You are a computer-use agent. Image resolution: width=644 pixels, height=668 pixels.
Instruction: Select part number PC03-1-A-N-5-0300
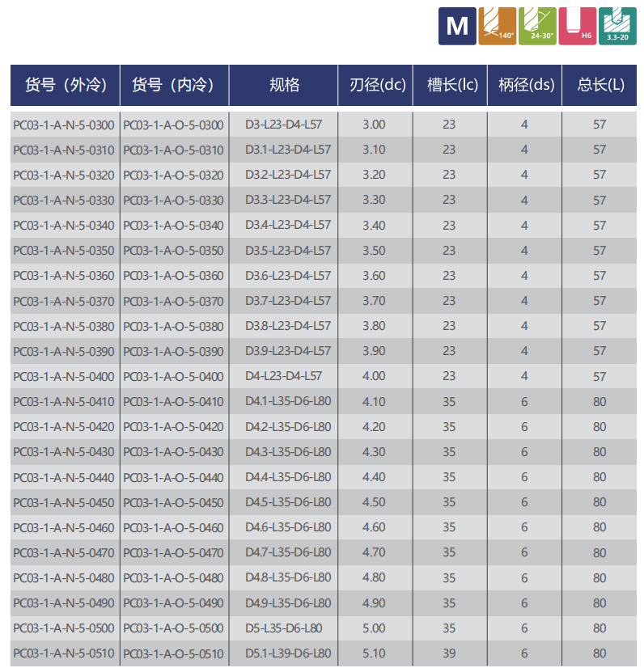pos(65,125)
